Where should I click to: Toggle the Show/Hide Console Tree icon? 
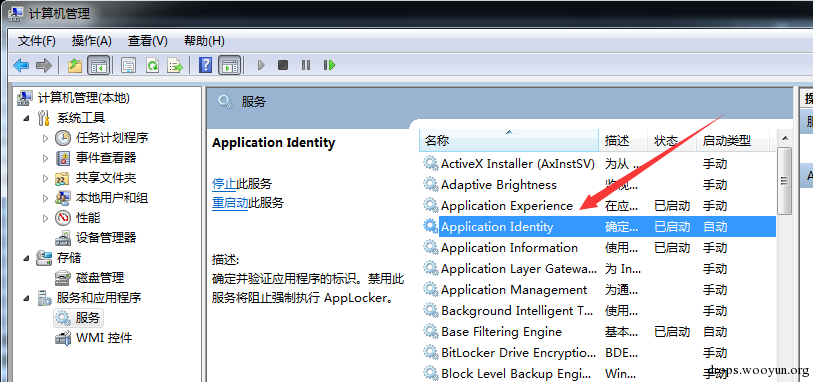coord(99,65)
